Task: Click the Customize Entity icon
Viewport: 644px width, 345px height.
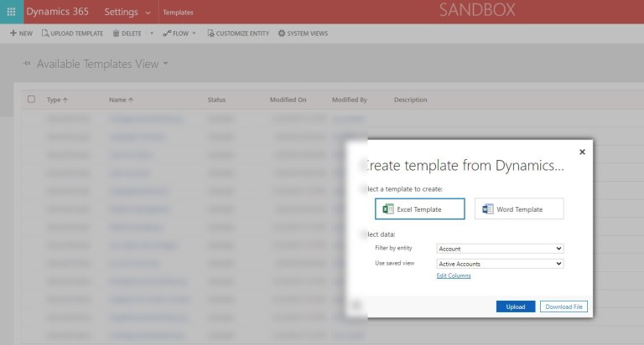Action: pyautogui.click(x=210, y=33)
